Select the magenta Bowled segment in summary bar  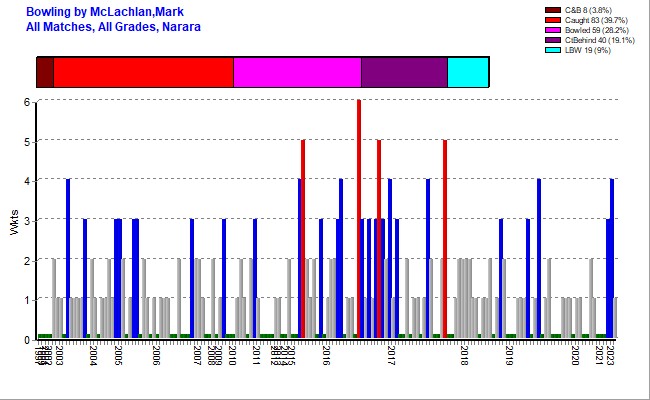[x=297, y=73]
